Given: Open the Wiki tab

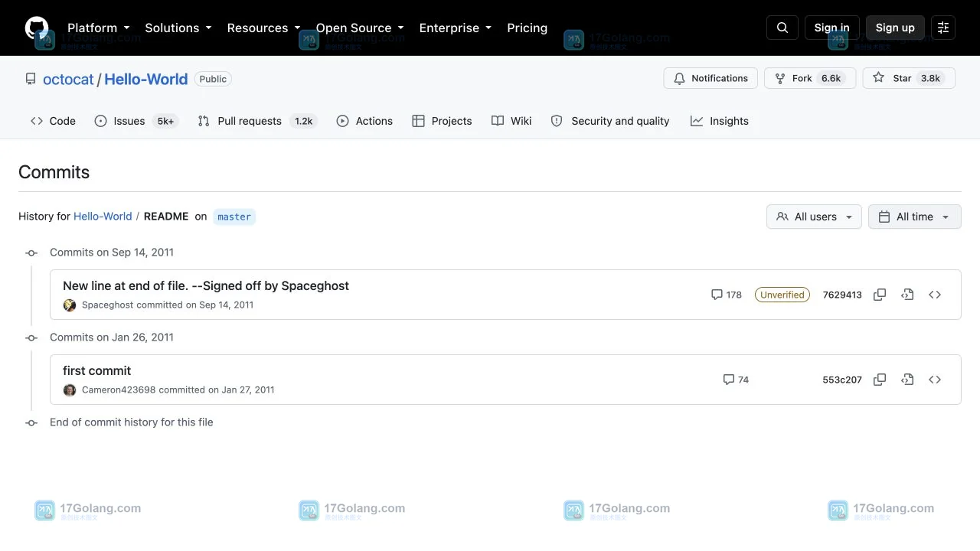Looking at the screenshot, I should 511,121.
